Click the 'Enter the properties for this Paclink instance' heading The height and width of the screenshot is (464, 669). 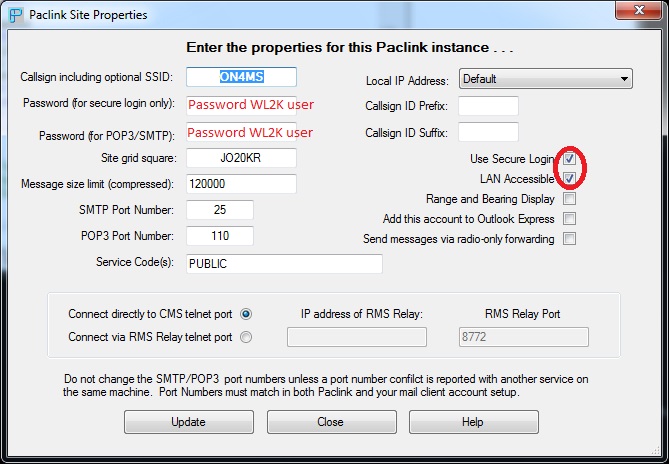349,47
